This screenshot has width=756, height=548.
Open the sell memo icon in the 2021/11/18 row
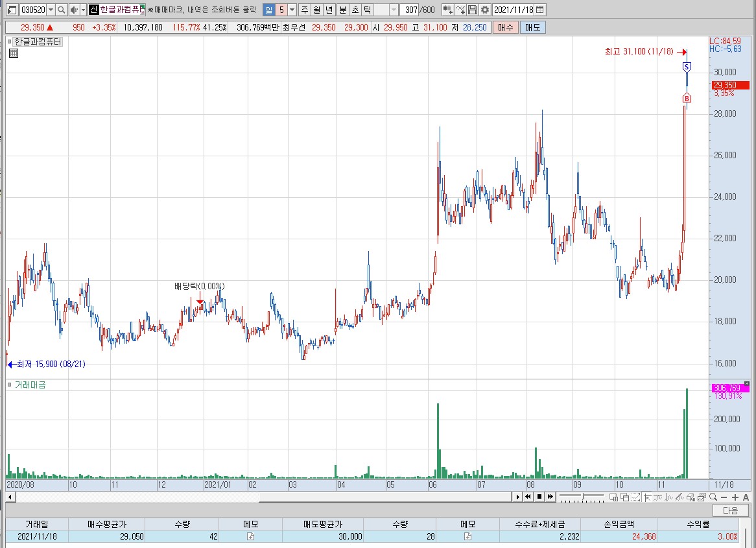coord(467,536)
